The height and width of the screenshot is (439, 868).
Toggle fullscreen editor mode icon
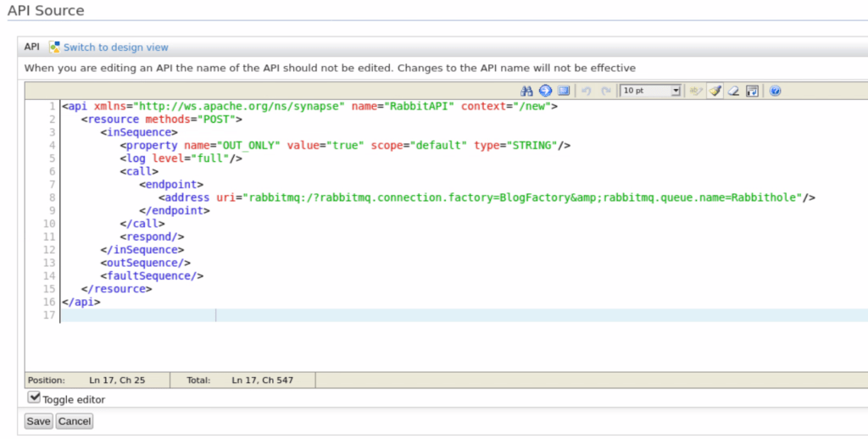[x=564, y=91]
